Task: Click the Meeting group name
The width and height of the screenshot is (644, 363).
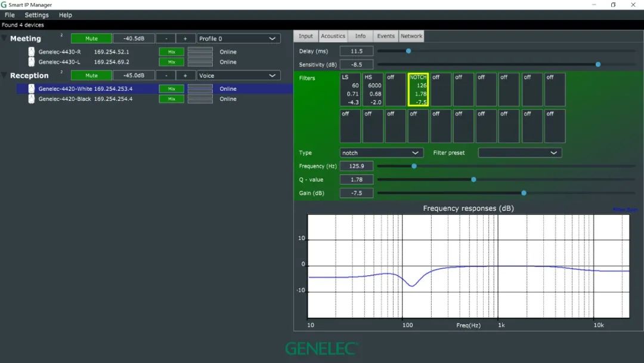Action: (26, 38)
